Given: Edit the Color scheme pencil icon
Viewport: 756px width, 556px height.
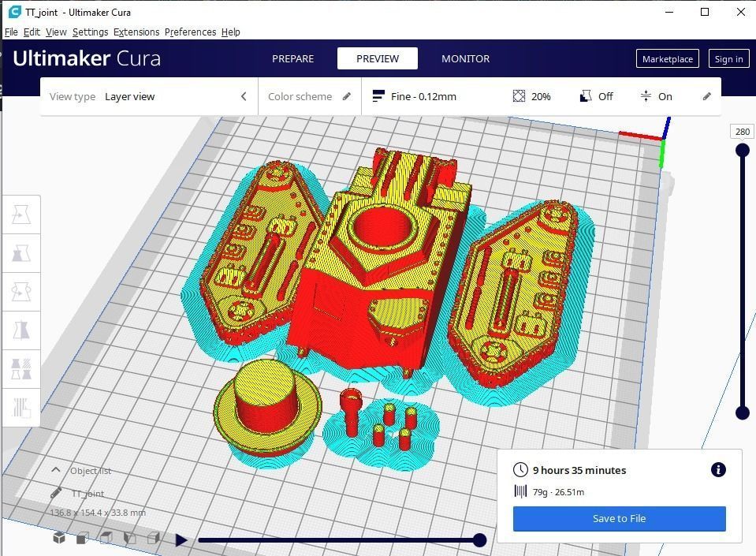Looking at the screenshot, I should tap(347, 96).
